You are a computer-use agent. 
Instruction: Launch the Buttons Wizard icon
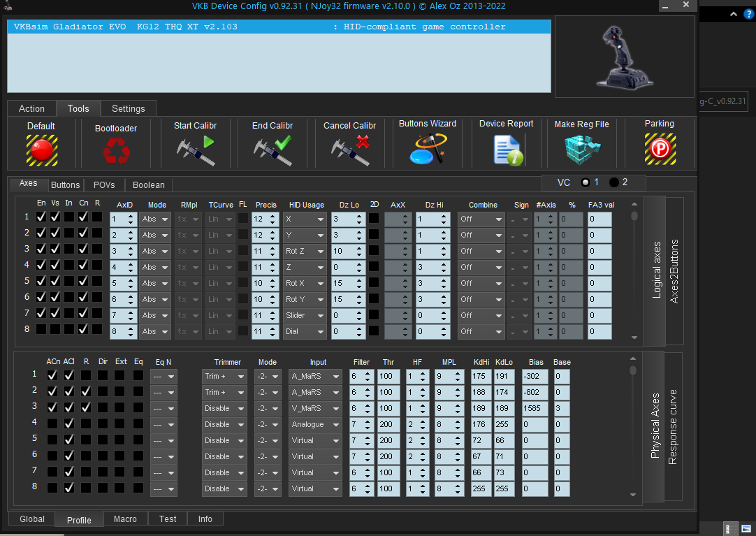[428, 148]
